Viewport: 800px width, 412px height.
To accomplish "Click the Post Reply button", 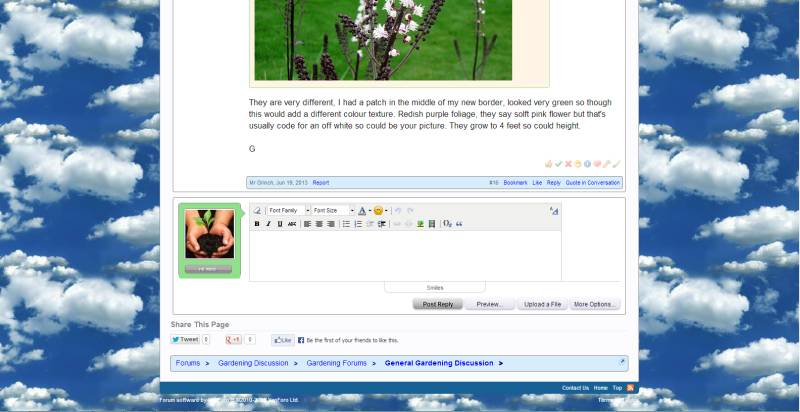I will [x=437, y=304].
